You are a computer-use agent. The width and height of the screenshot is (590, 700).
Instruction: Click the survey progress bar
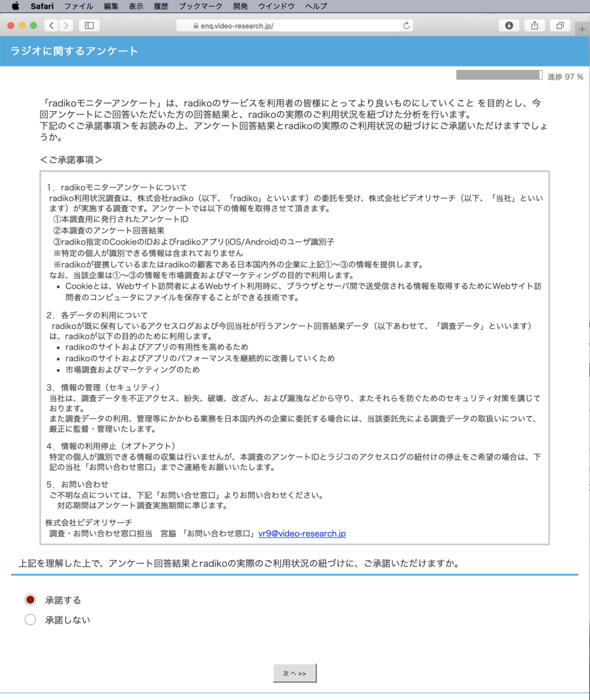(500, 75)
